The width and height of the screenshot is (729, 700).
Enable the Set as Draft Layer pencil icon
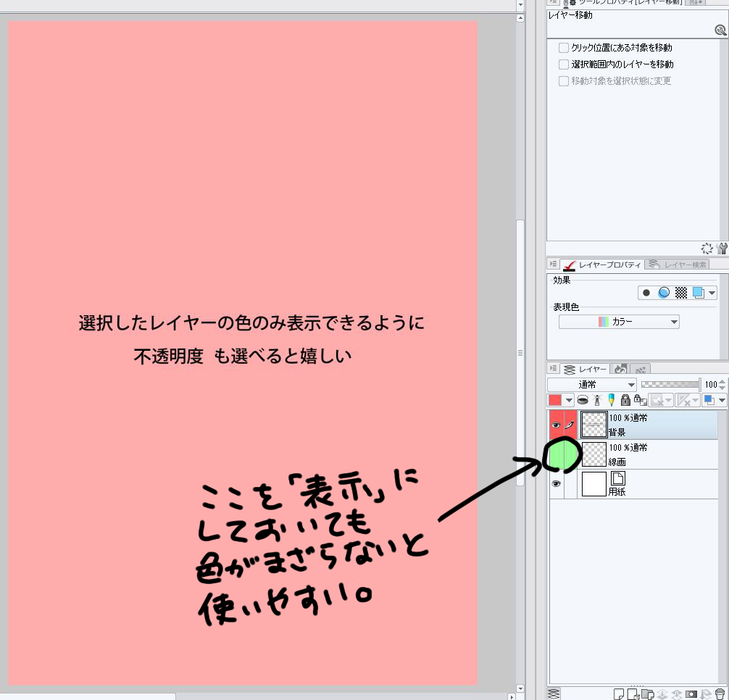coord(611,400)
